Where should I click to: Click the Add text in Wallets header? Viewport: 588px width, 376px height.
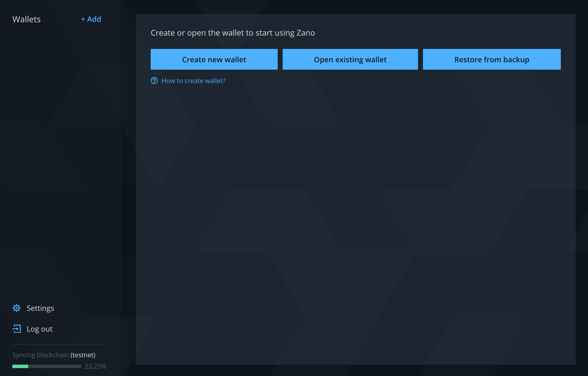tap(94, 19)
